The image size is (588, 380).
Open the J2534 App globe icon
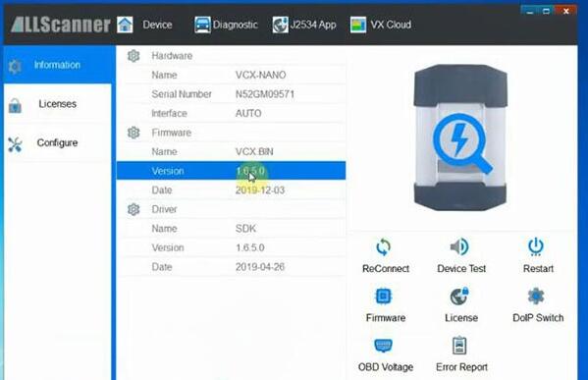tap(280, 25)
